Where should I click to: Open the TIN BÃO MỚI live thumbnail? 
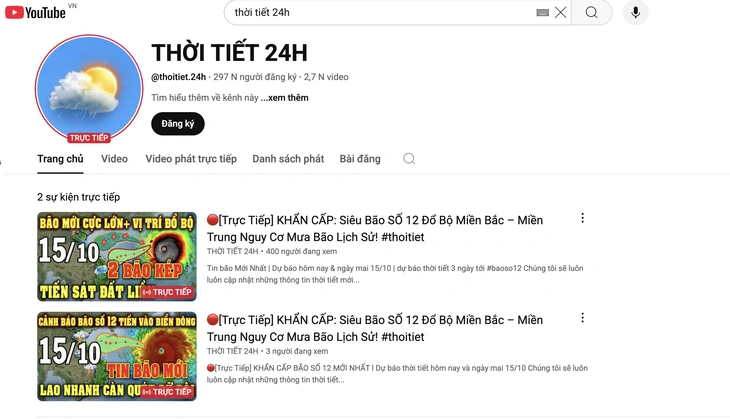click(x=117, y=357)
